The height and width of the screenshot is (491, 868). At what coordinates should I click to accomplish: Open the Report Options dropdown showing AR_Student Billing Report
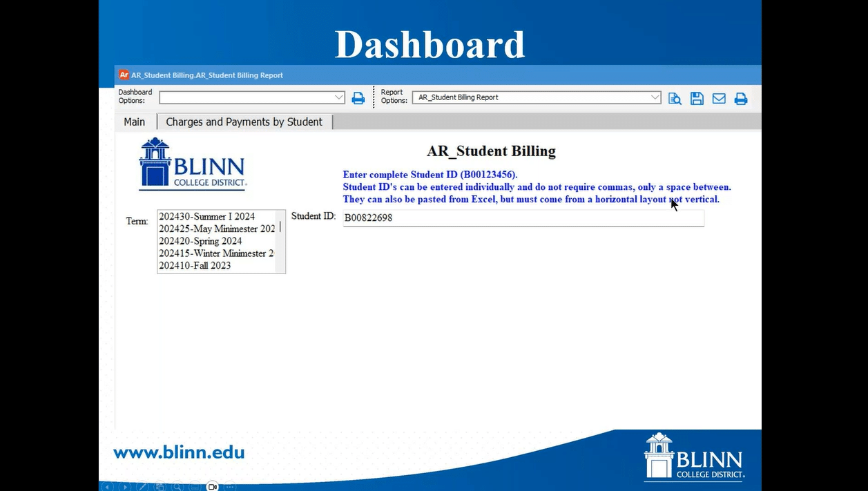[x=655, y=97]
